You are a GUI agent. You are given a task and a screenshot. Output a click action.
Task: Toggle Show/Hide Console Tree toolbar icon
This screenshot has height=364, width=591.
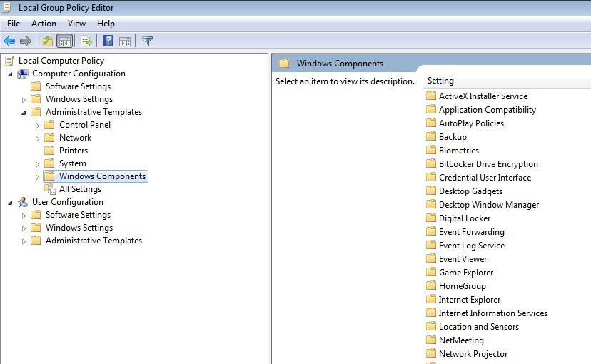coord(65,41)
